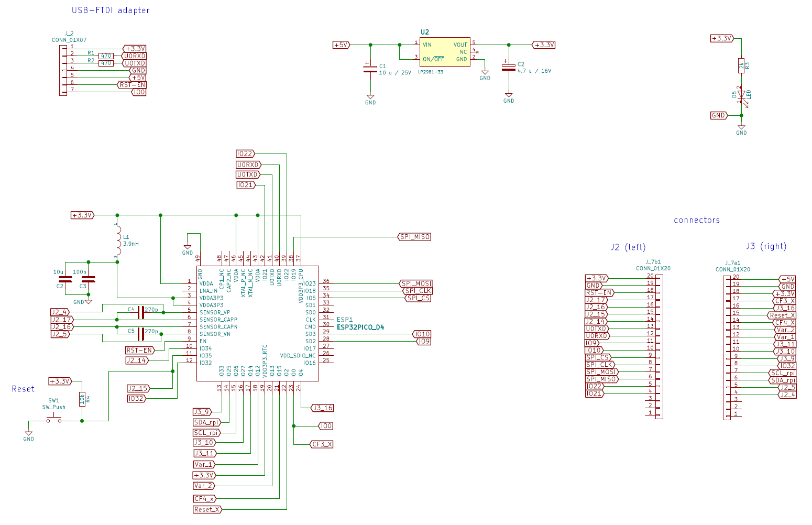Click the capacitor rated 4.7 u / 16V

[509, 67]
